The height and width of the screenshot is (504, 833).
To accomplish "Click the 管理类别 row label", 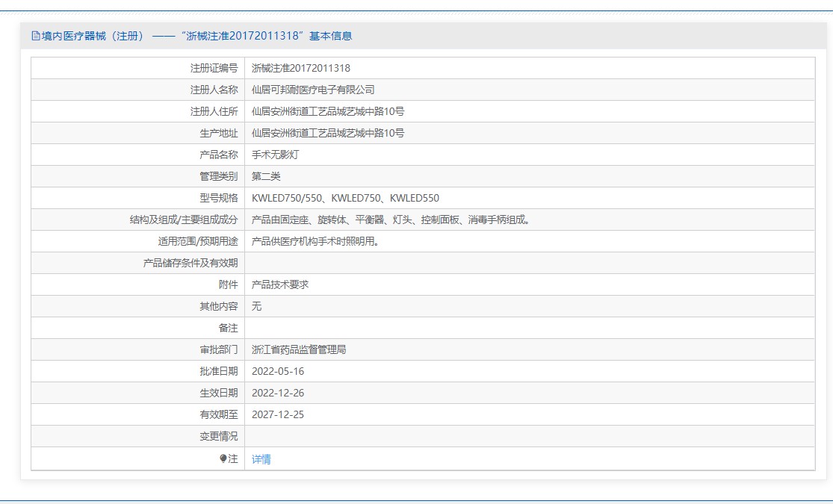I will pyautogui.click(x=219, y=176).
